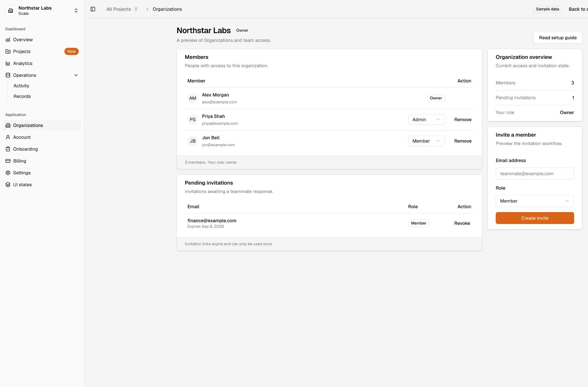Click the Back to link in header

coord(578,9)
